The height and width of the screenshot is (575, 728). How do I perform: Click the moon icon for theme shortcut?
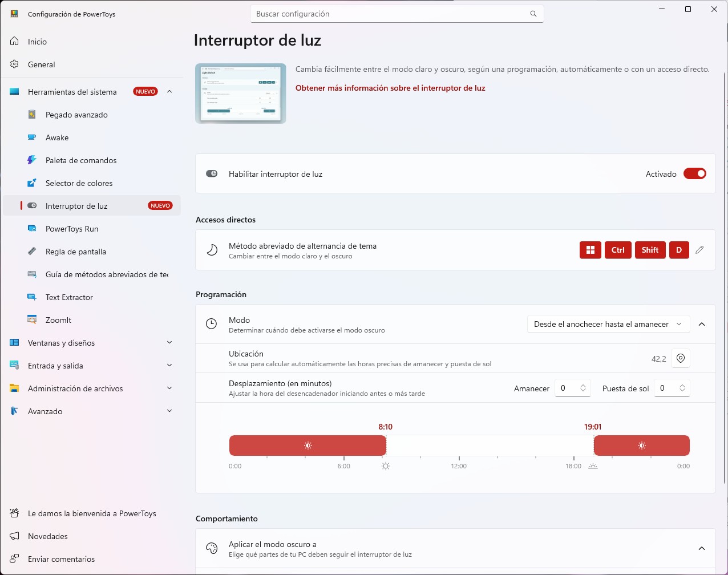tap(212, 250)
